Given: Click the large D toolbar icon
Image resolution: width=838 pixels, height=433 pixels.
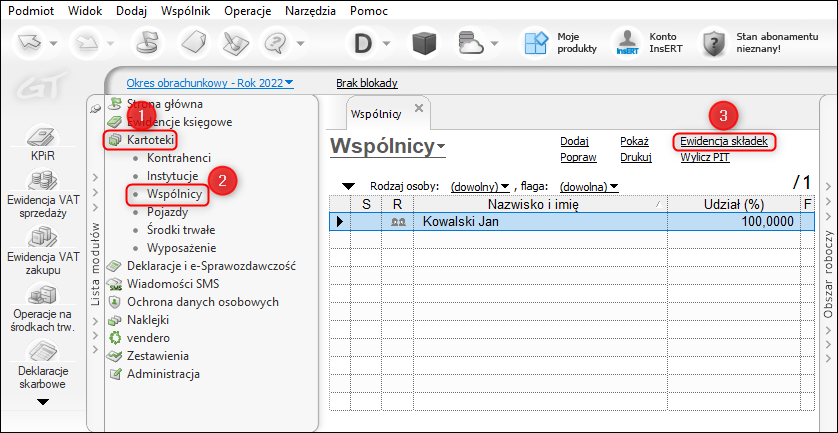Looking at the screenshot, I should point(362,43).
